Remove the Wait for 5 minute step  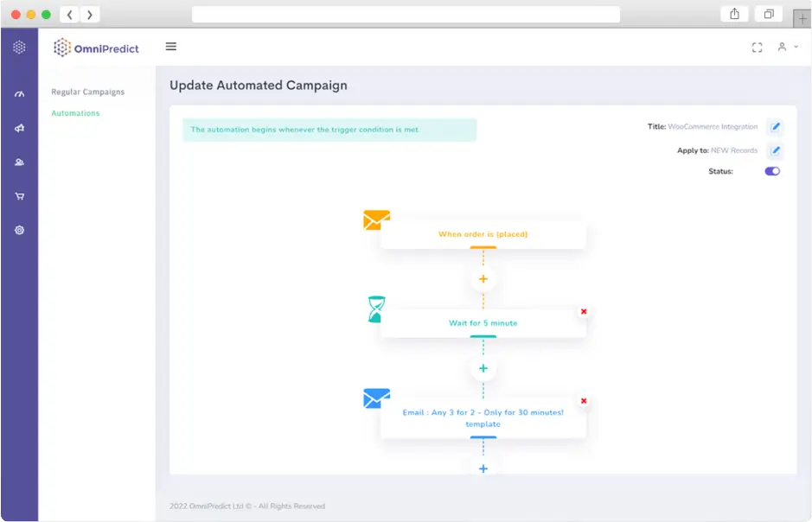[584, 311]
